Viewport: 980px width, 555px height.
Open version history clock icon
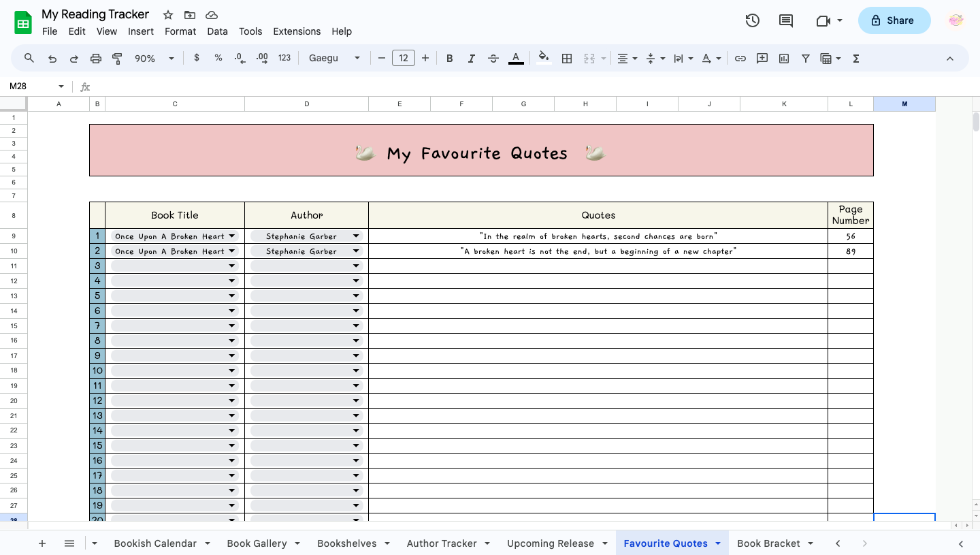point(752,20)
